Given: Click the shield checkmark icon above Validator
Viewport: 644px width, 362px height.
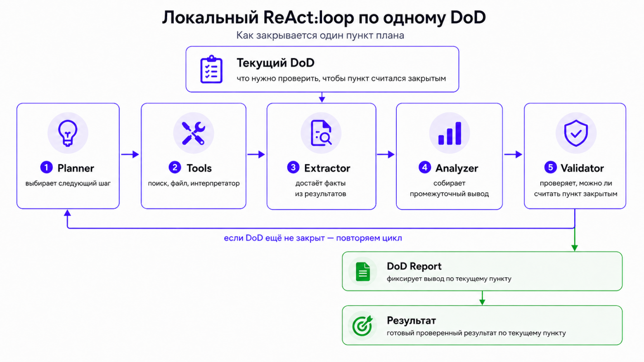Looking at the screenshot, I should click(576, 133).
